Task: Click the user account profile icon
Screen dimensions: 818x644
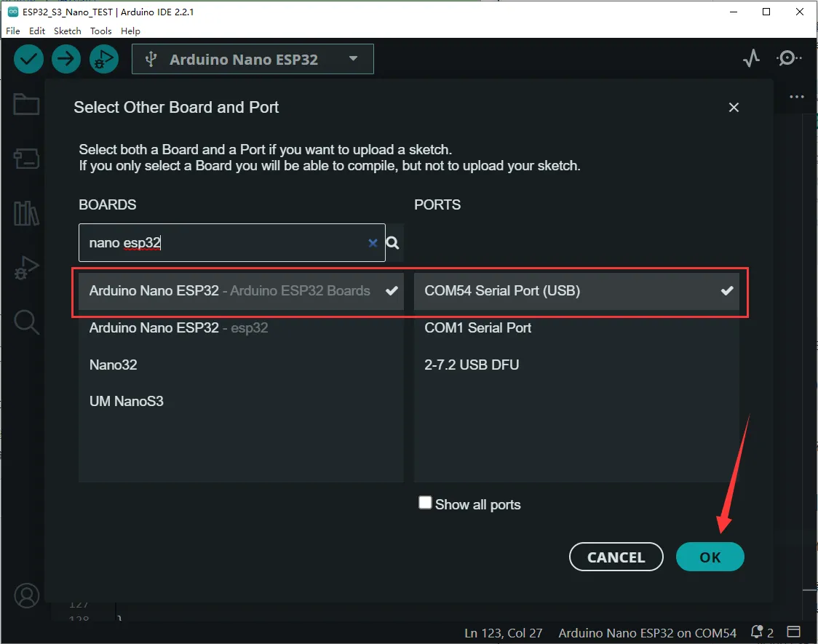Action: coord(27,595)
